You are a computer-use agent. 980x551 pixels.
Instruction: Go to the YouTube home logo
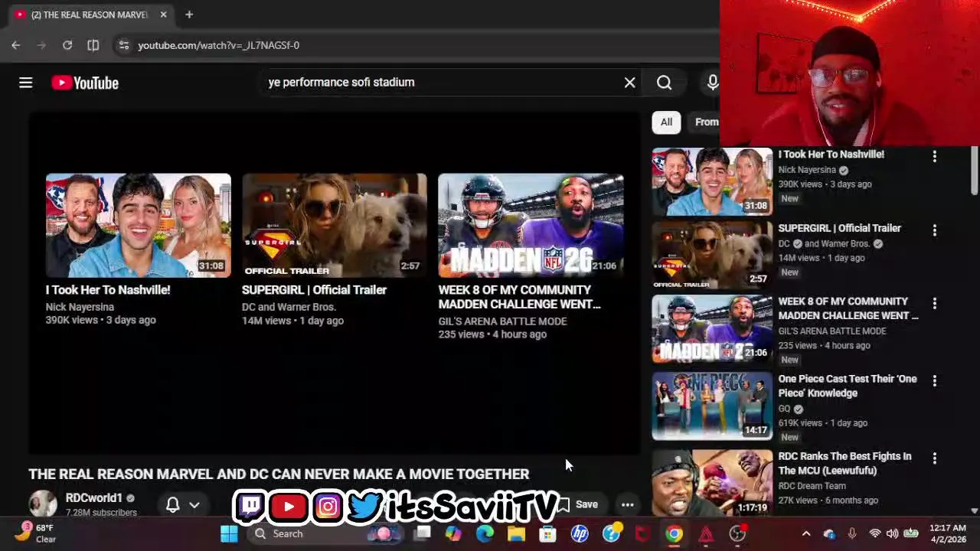click(x=85, y=83)
